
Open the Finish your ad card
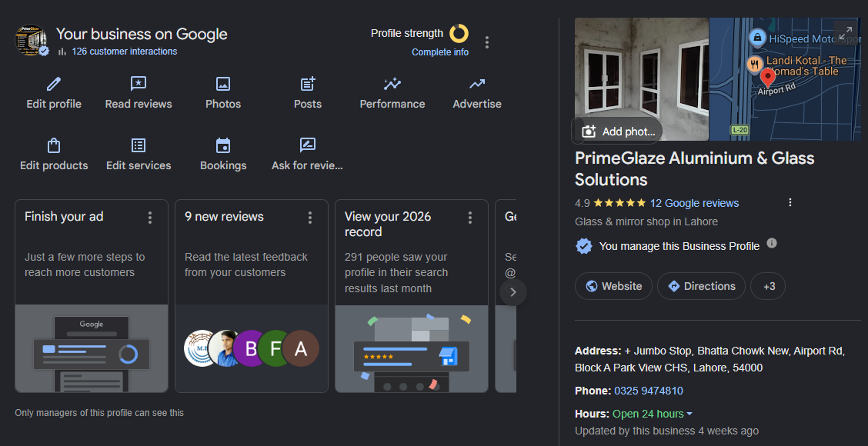[92, 296]
